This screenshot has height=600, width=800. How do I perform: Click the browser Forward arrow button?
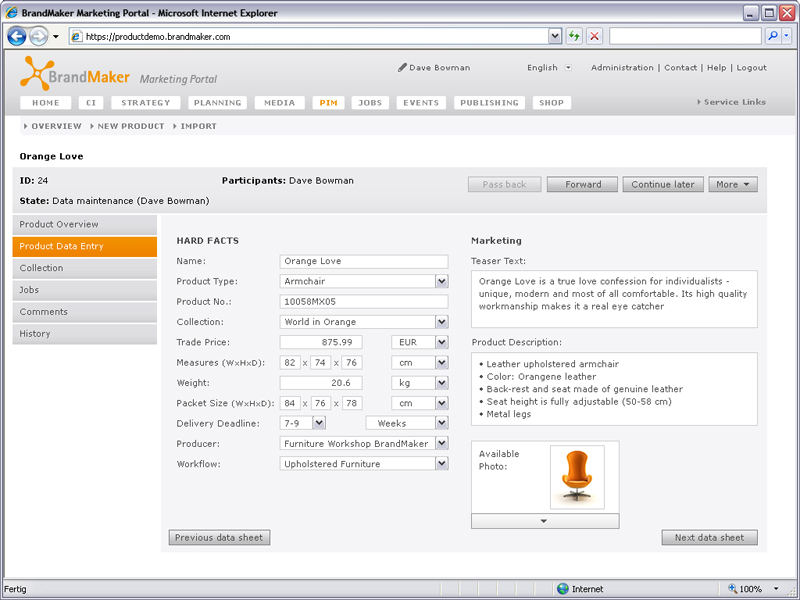pos(38,36)
